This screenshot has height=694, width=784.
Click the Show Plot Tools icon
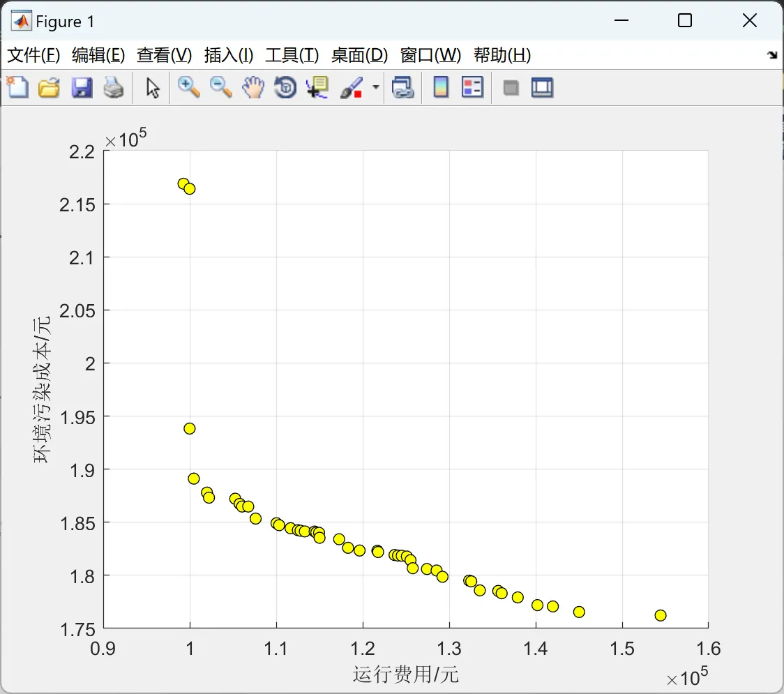[x=542, y=87]
